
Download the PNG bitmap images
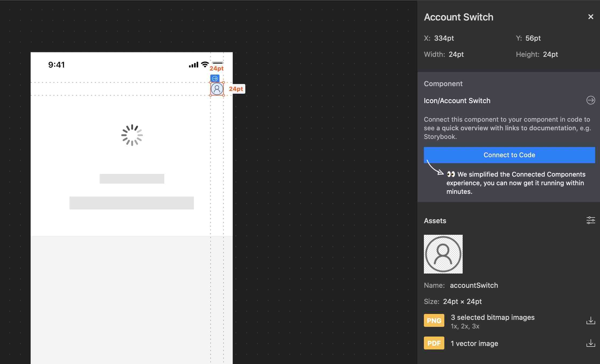(x=591, y=320)
